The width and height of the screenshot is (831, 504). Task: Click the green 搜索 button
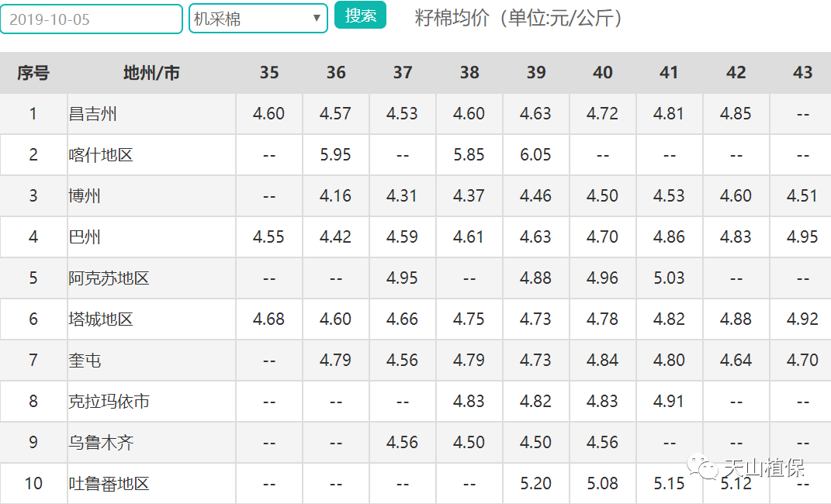point(360,16)
